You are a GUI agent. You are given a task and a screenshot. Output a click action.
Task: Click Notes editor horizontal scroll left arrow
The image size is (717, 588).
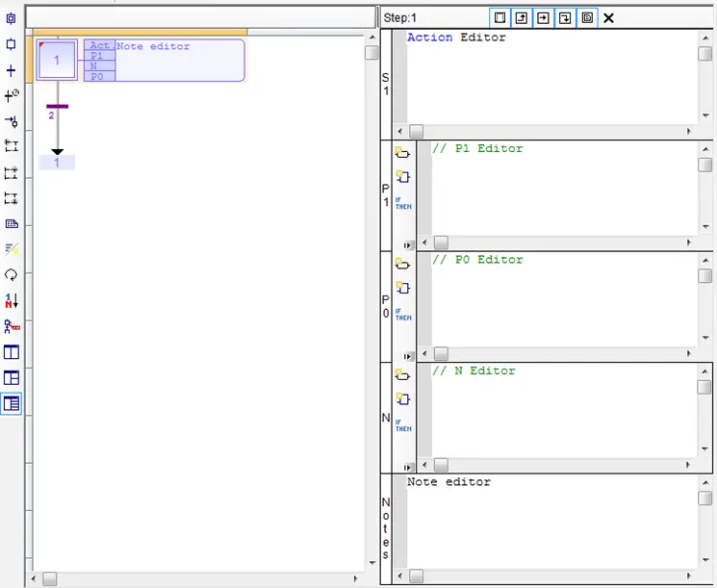[x=400, y=576]
